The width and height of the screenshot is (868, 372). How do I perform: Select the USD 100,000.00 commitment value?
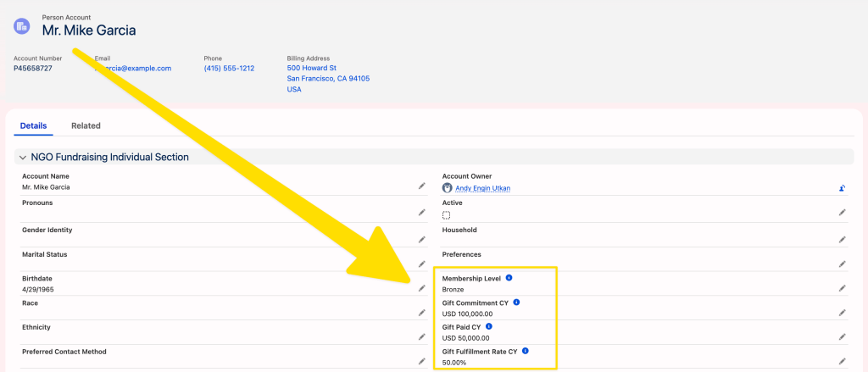tap(467, 314)
